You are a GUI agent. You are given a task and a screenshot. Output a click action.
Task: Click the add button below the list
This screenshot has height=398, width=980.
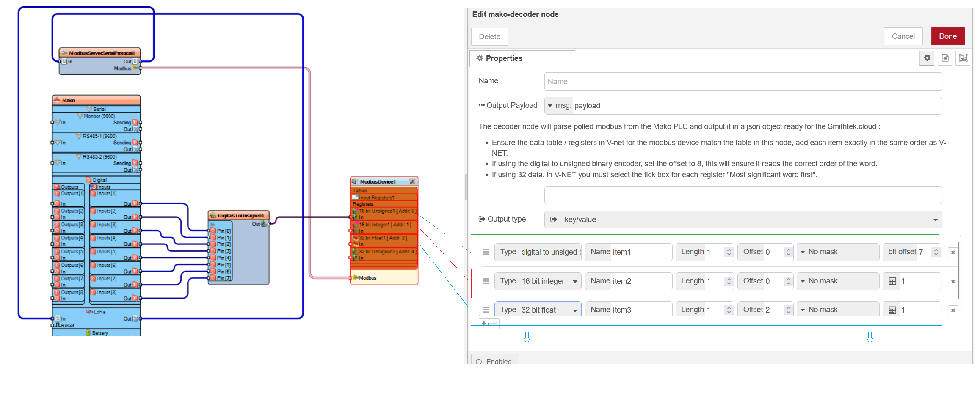point(489,324)
